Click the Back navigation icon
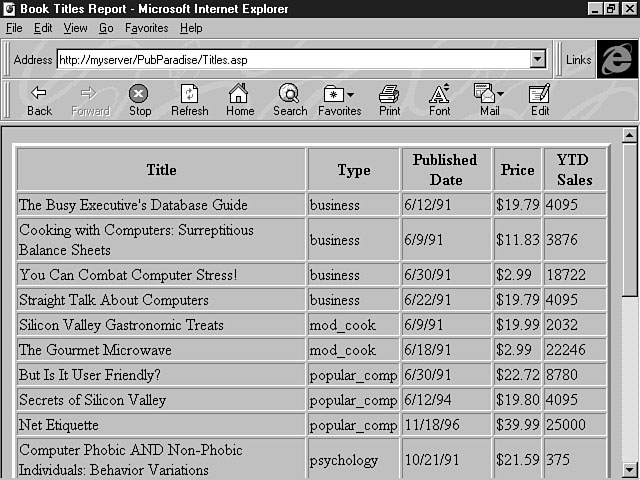This screenshot has height=480, width=640. click(39, 99)
